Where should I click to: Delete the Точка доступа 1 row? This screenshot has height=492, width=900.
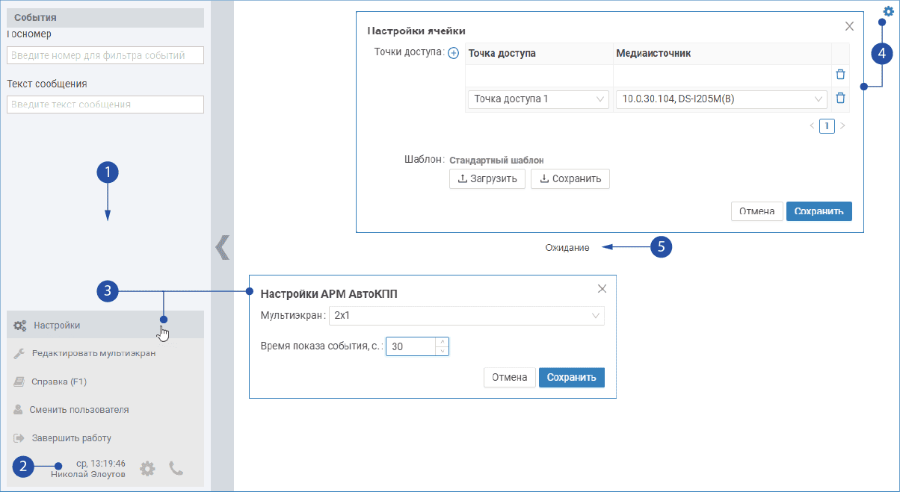[x=840, y=98]
